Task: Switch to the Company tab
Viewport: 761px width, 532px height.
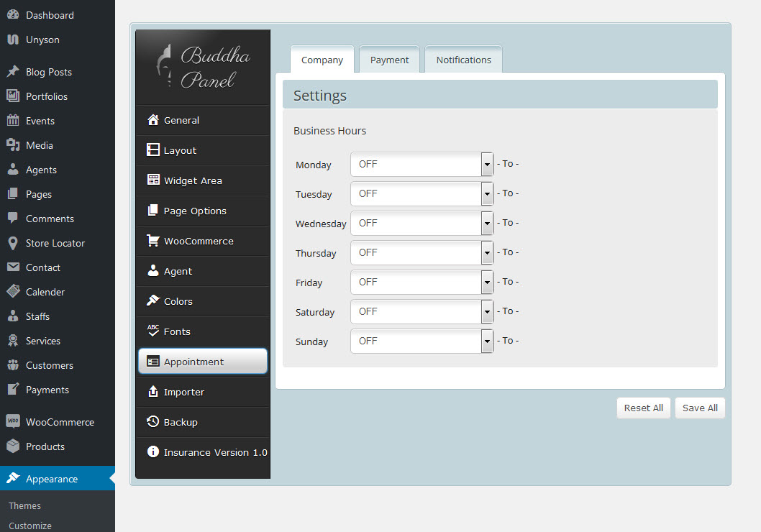Action: [322, 60]
